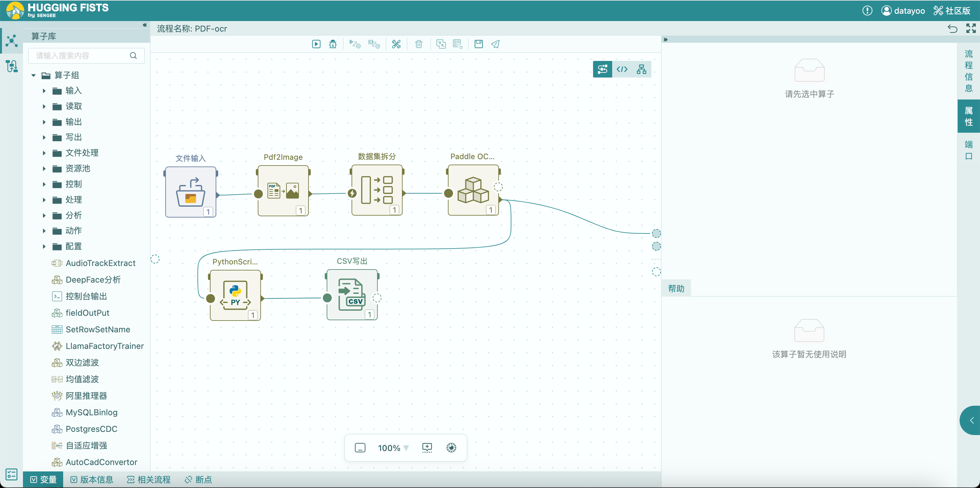The width and height of the screenshot is (980, 488).
Task: Switch to the 端口 side tab
Action: coord(968,150)
